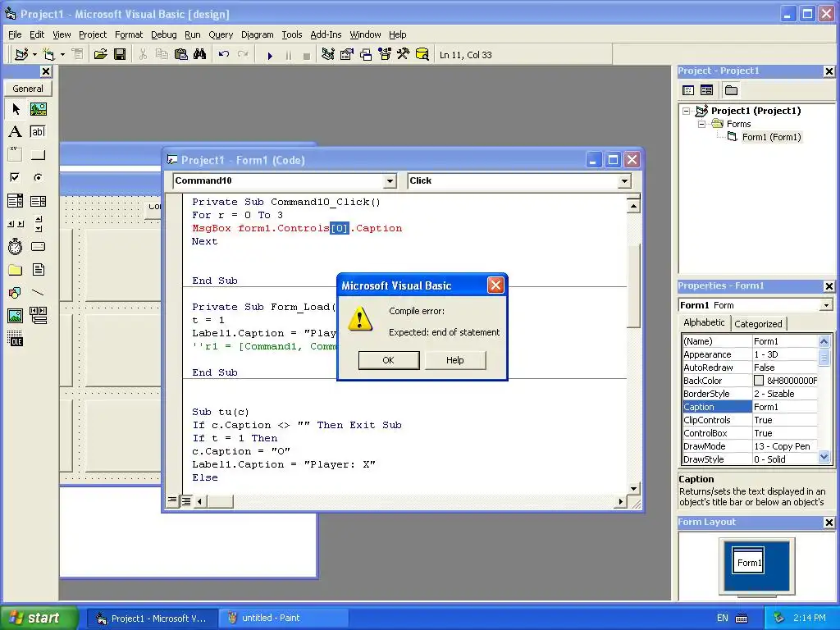This screenshot has height=630, width=840.
Task: Click Help in the compile error dialog
Action: click(454, 360)
